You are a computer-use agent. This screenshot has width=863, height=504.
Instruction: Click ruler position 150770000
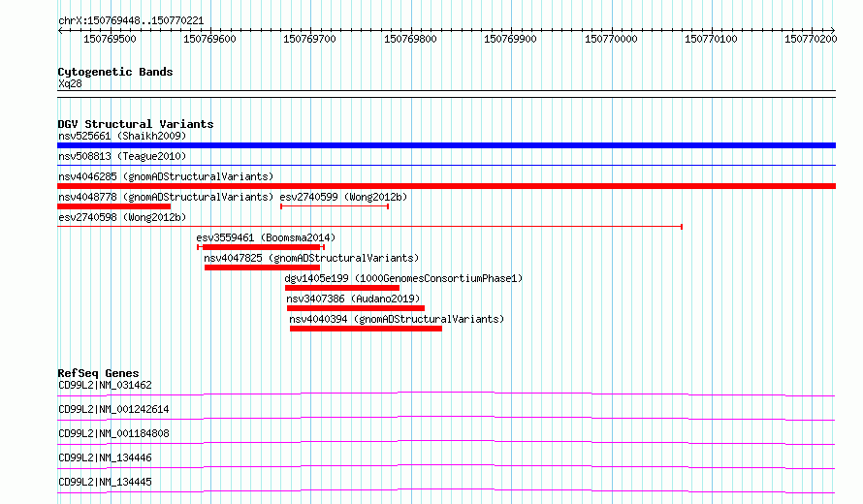coord(611,39)
